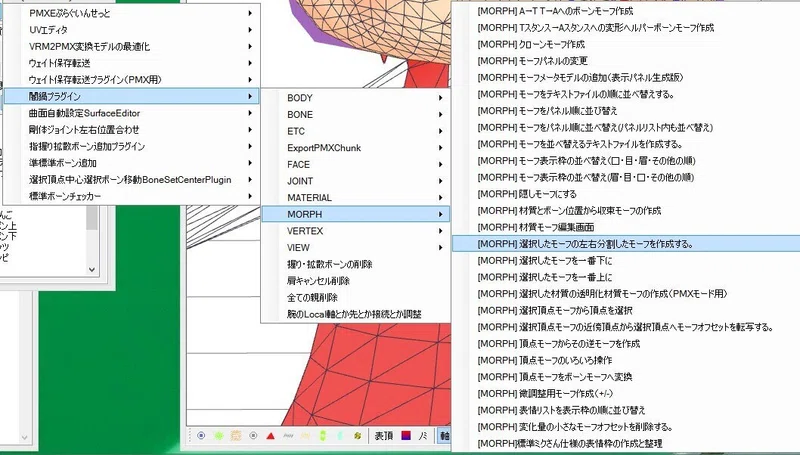Choose [MORPH] A→T T→Aへのボーンモーフ作成
The width and height of the screenshot is (800, 455).
(626, 11)
